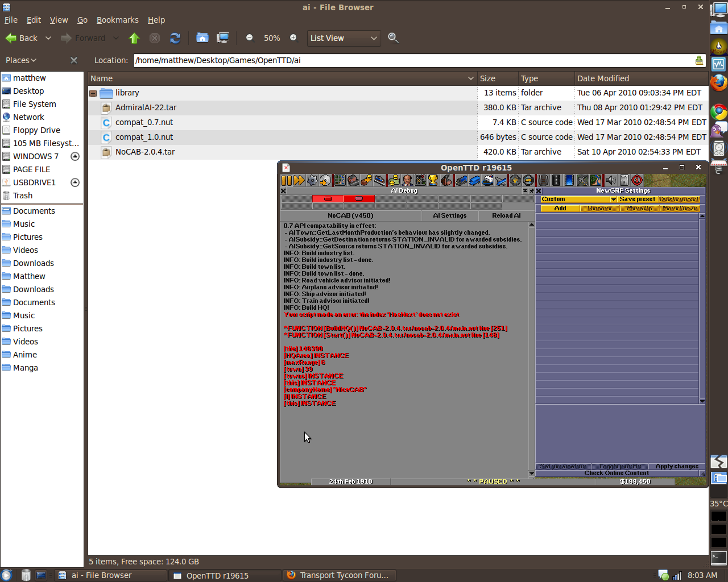
Task: Show the OpenTTD world map icon
Action: (x=340, y=180)
